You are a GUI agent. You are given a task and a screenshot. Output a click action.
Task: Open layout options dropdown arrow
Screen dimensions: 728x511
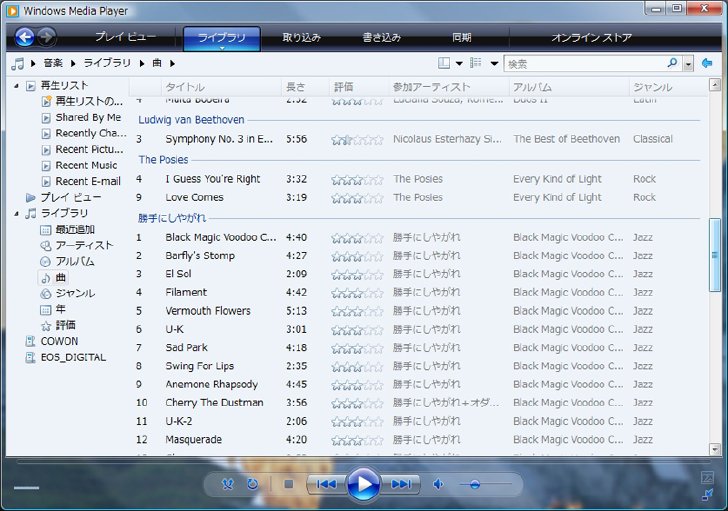pyautogui.click(x=459, y=63)
